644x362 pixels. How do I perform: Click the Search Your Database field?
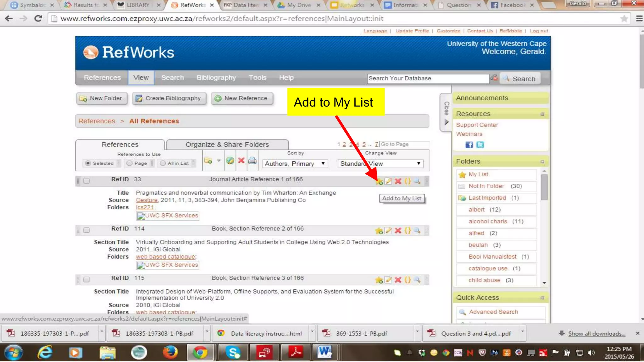[428, 78]
